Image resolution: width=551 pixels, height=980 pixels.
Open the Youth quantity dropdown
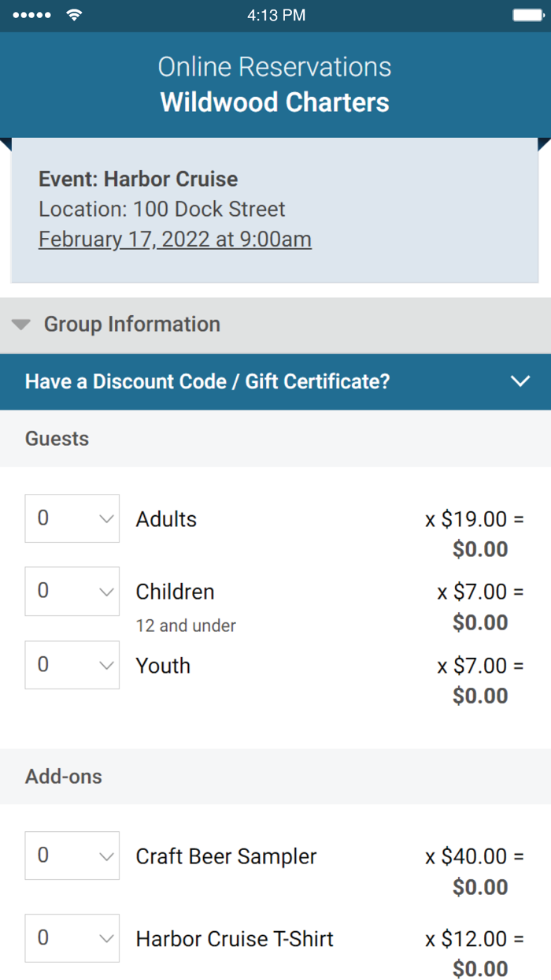coord(72,665)
